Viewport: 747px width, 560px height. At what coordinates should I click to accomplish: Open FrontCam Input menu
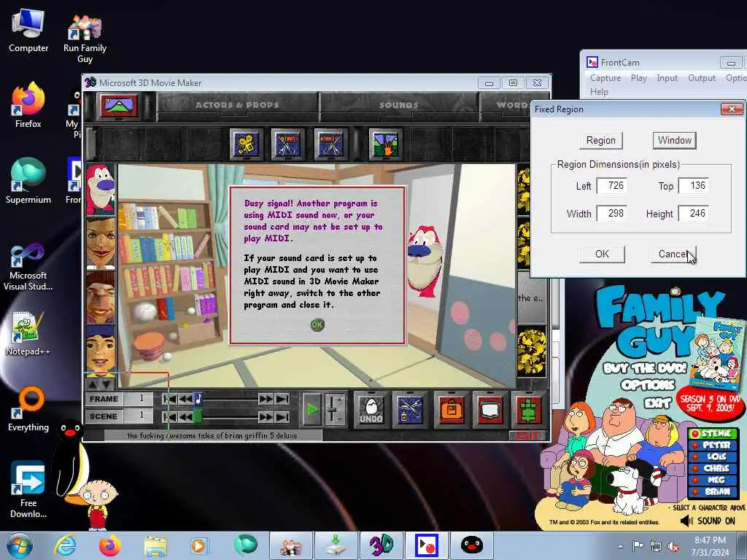point(667,77)
